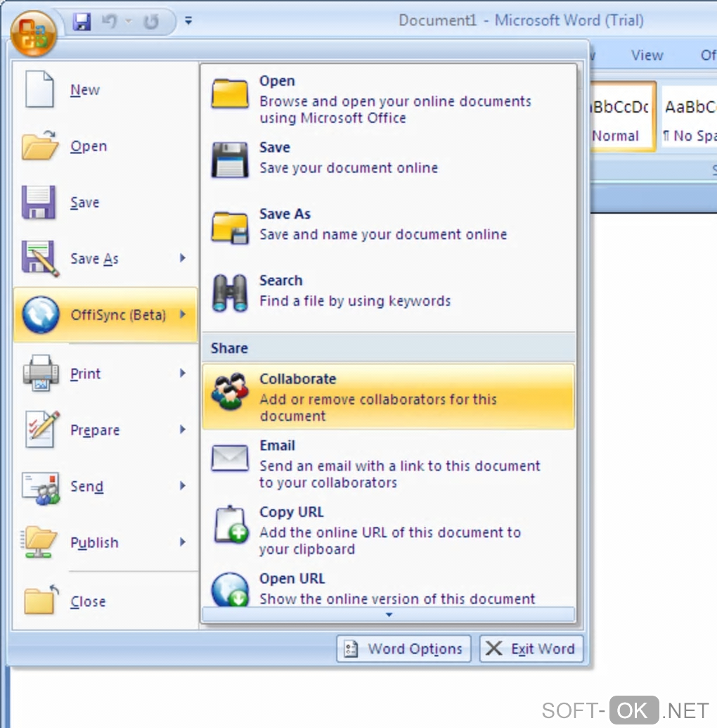Click the Save As pencil-floppy icon
The width and height of the screenshot is (717, 728).
click(x=40, y=259)
